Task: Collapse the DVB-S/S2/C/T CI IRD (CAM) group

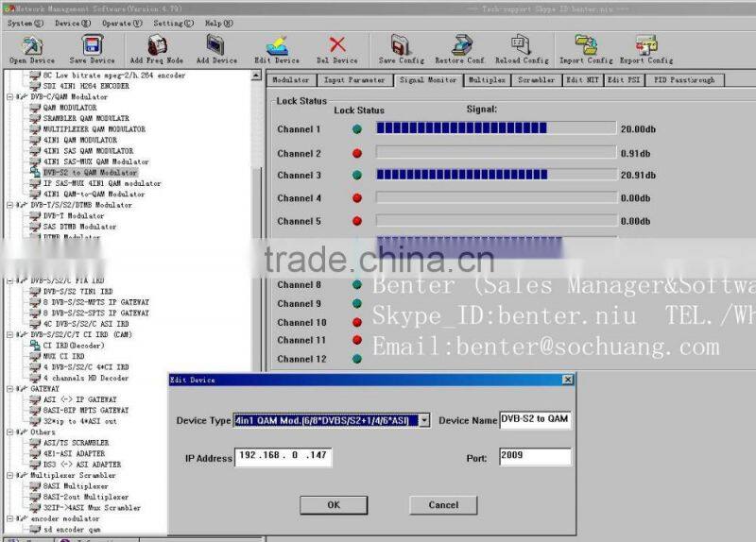Action: tap(9, 334)
